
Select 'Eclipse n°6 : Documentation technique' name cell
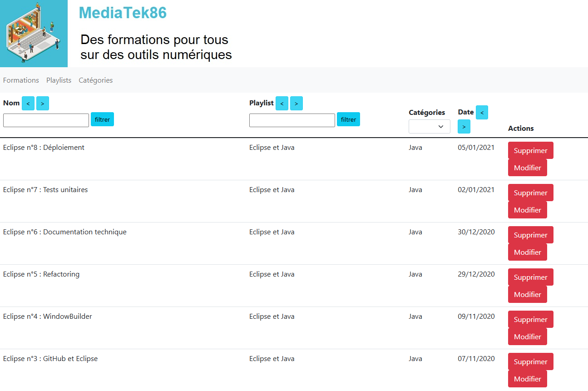65,232
